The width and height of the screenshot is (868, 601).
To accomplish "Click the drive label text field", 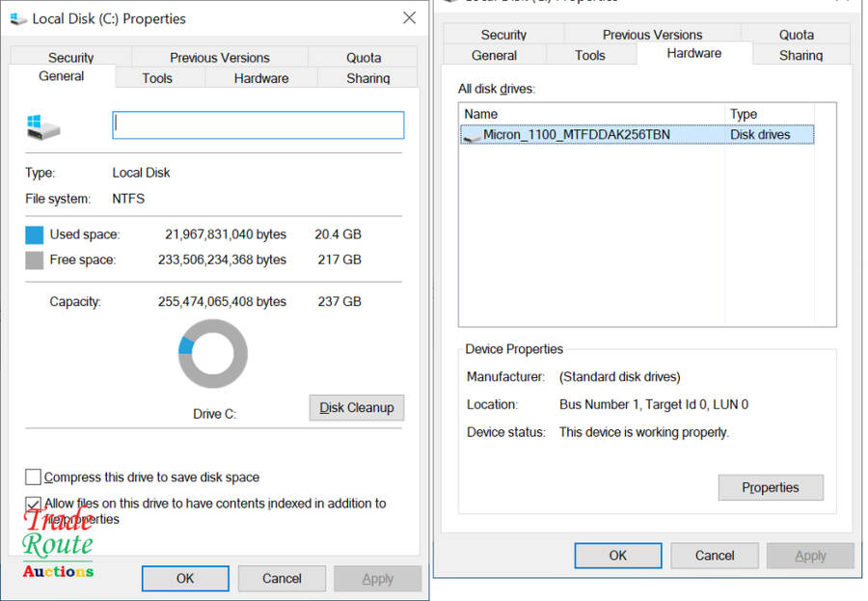I will [x=258, y=124].
